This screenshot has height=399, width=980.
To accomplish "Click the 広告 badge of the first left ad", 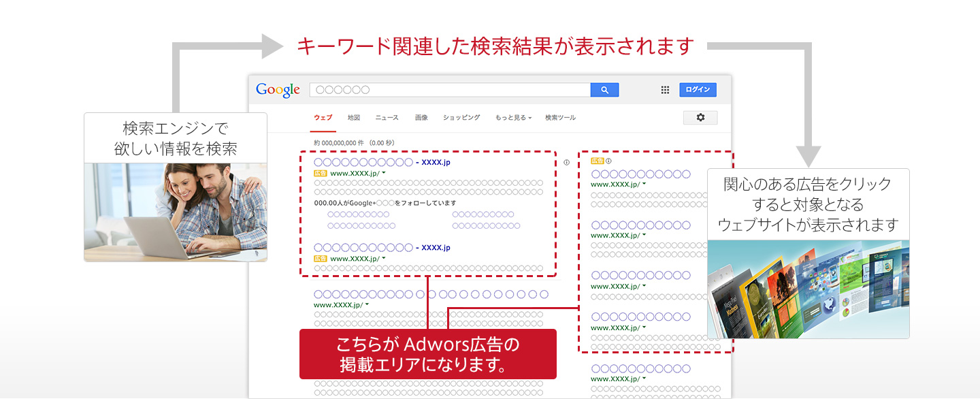I will point(320,174).
